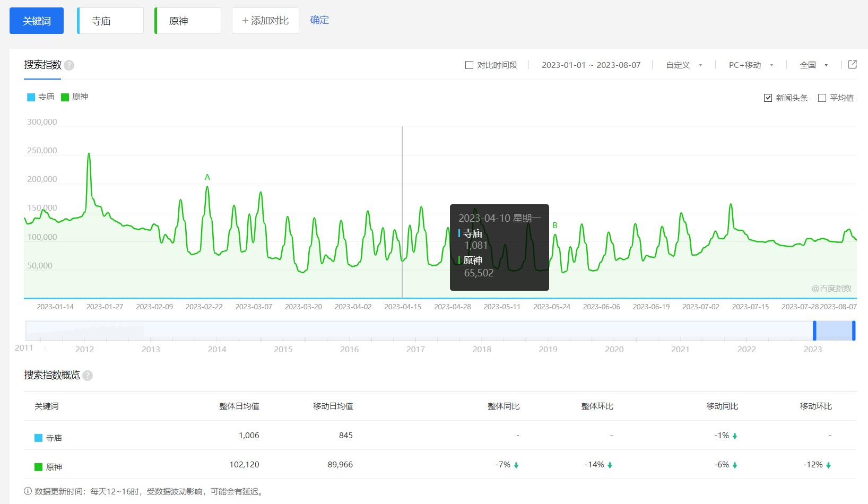Screen dimensions: 868x504
Task: Click the 确定 link
Action: pos(319,20)
